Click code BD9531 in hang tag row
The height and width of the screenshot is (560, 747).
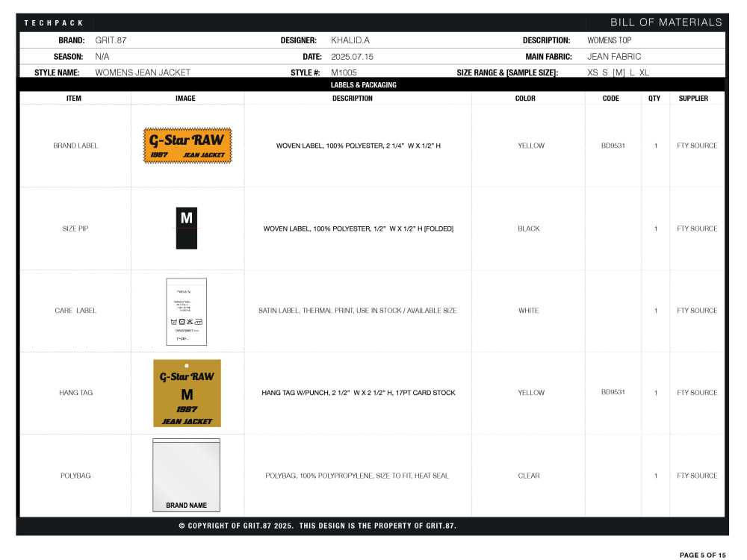(x=613, y=392)
